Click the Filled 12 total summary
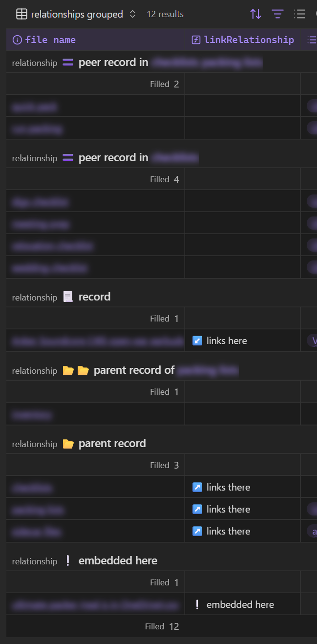Viewport: 317px width, 644px height. click(x=162, y=626)
